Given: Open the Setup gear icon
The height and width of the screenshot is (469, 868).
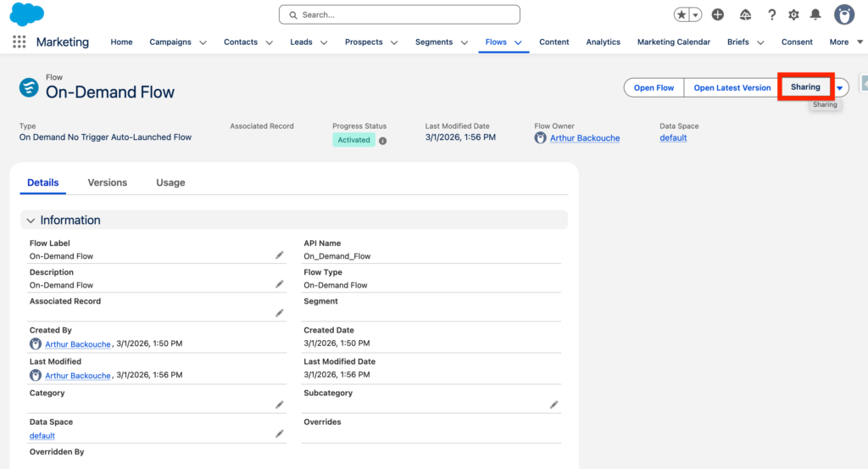Looking at the screenshot, I should click(793, 14).
